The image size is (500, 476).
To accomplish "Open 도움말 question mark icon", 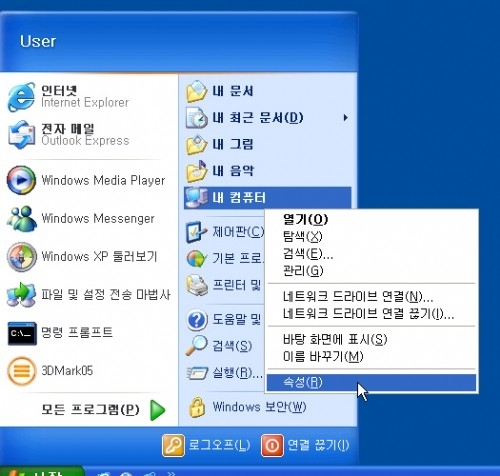I will click(197, 320).
